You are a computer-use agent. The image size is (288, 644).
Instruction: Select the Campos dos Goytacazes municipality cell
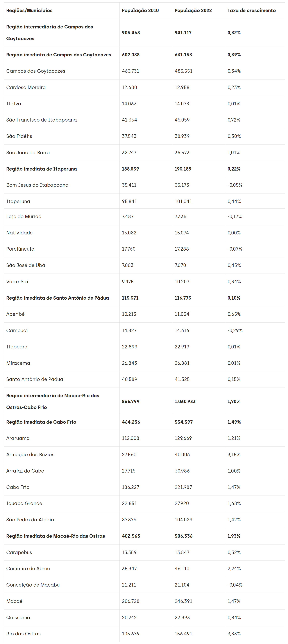[x=36, y=71]
